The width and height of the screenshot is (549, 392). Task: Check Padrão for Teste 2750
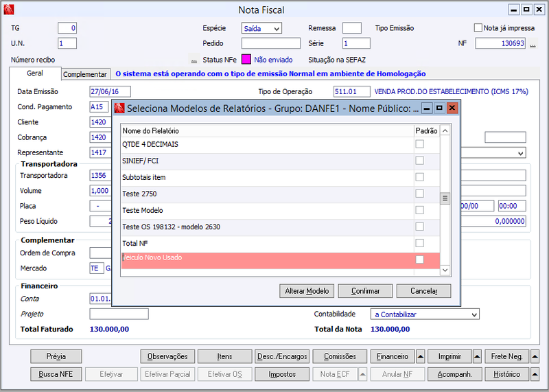pyautogui.click(x=419, y=194)
